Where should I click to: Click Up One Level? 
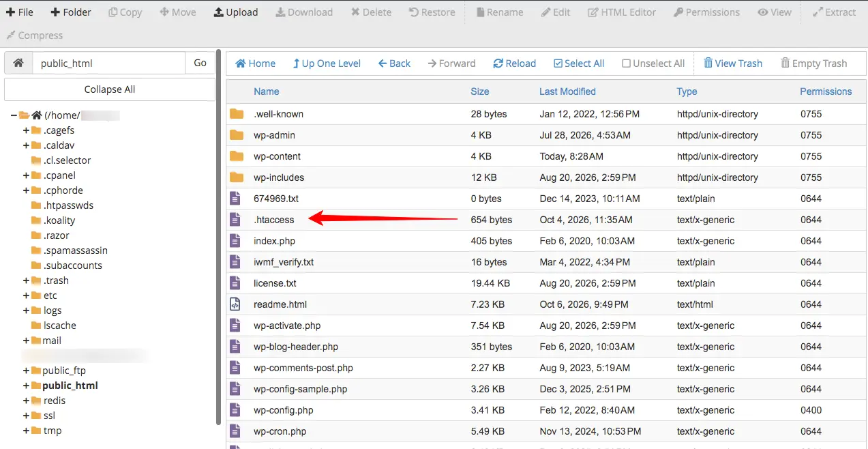(x=327, y=63)
